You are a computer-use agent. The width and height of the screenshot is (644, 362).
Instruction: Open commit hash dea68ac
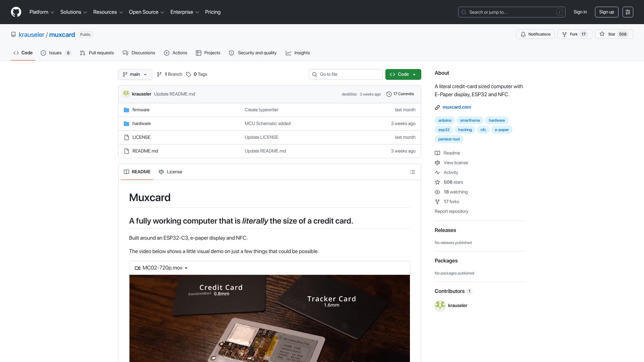(x=349, y=95)
